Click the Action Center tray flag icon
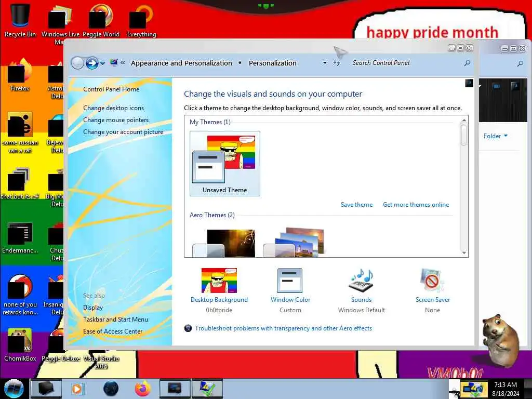This screenshot has width=532, height=399. pyautogui.click(x=474, y=389)
